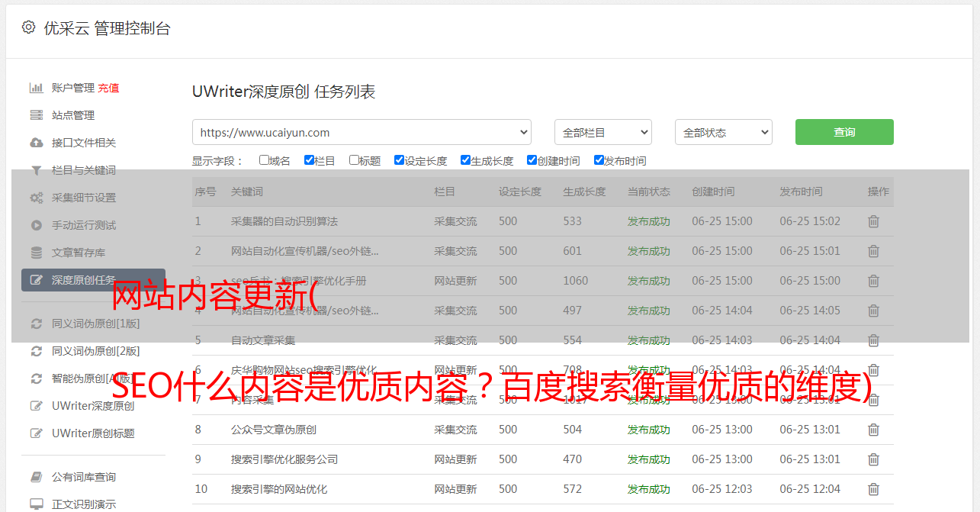980x512 pixels.
Task: Open the https://www.ucaiyun.com site dropdown
Action: 361,132
